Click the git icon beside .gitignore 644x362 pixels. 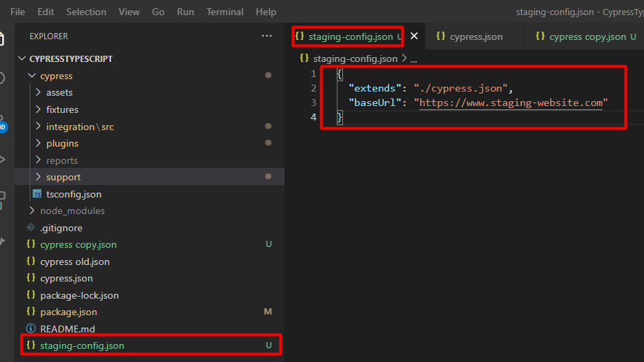(x=31, y=227)
